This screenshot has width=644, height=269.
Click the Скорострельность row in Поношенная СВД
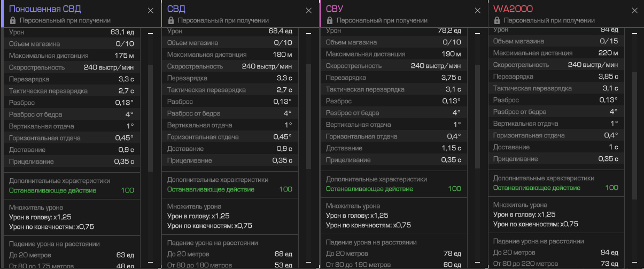(x=72, y=67)
